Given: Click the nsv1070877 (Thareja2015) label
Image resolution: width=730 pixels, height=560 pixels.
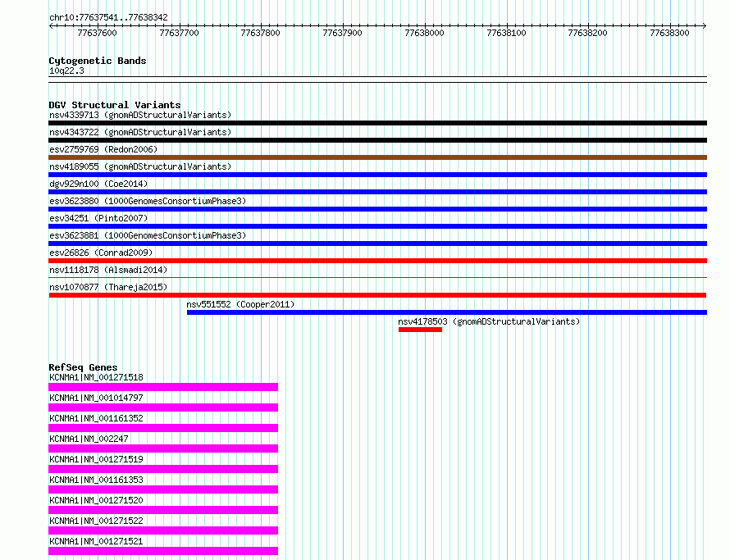Looking at the screenshot, I should (x=108, y=287).
